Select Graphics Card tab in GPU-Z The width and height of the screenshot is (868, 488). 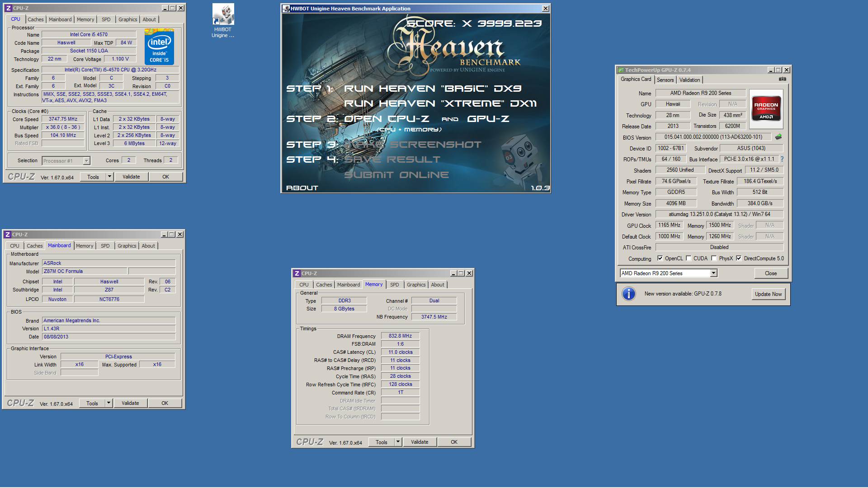636,79
